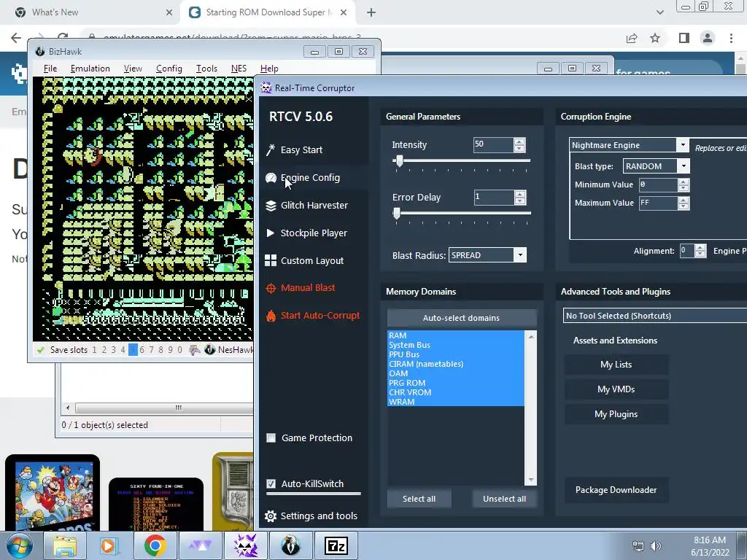Open new Chrome tab plus button
Viewport: 747px width, 560px height.
(x=371, y=12)
